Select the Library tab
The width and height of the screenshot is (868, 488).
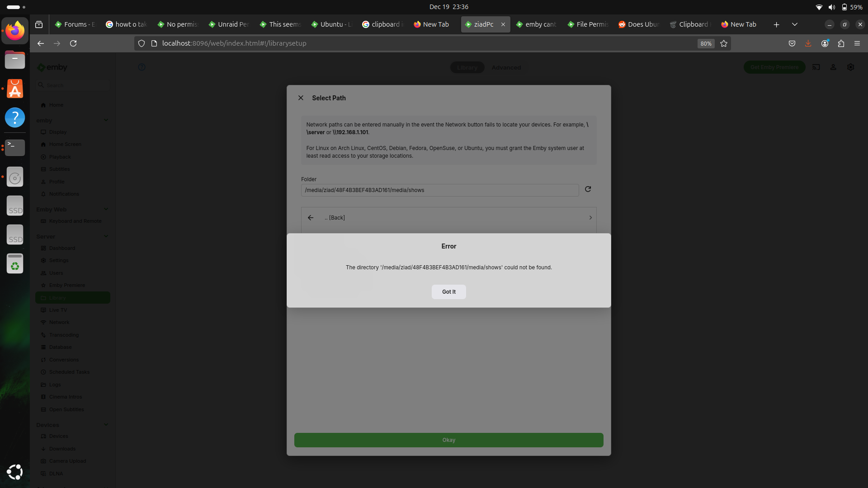pos(467,68)
